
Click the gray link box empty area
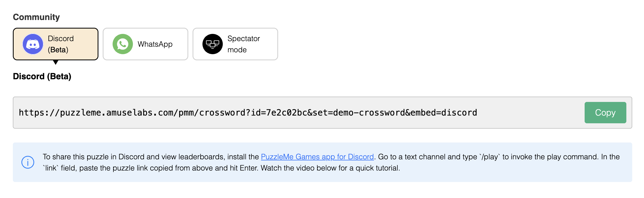[531, 113]
